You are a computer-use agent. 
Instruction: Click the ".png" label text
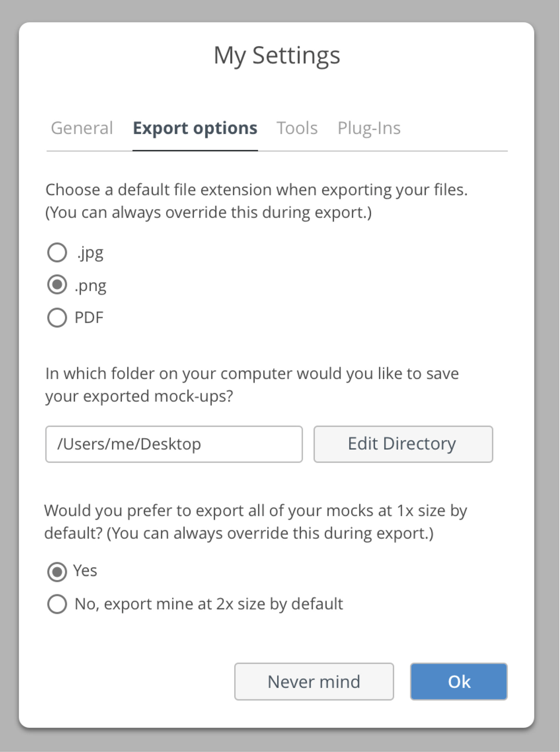click(x=90, y=286)
